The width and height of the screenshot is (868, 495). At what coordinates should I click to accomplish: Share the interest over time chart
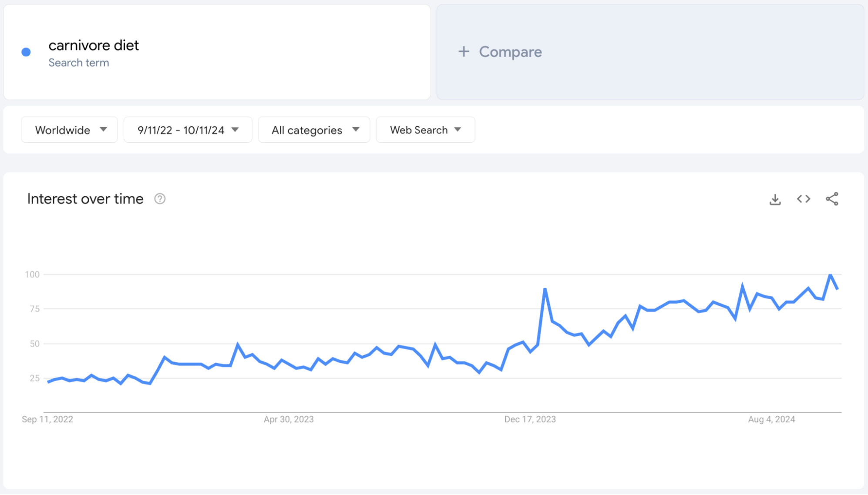click(832, 199)
